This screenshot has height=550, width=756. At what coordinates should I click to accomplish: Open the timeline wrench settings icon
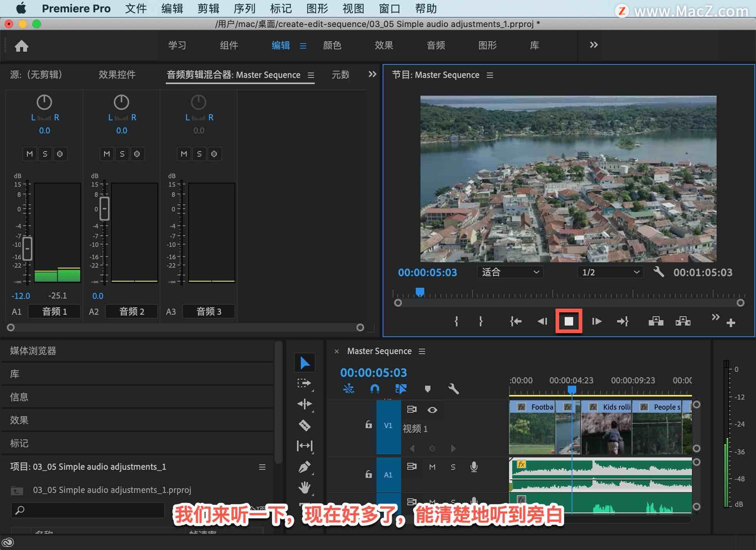[x=453, y=389]
